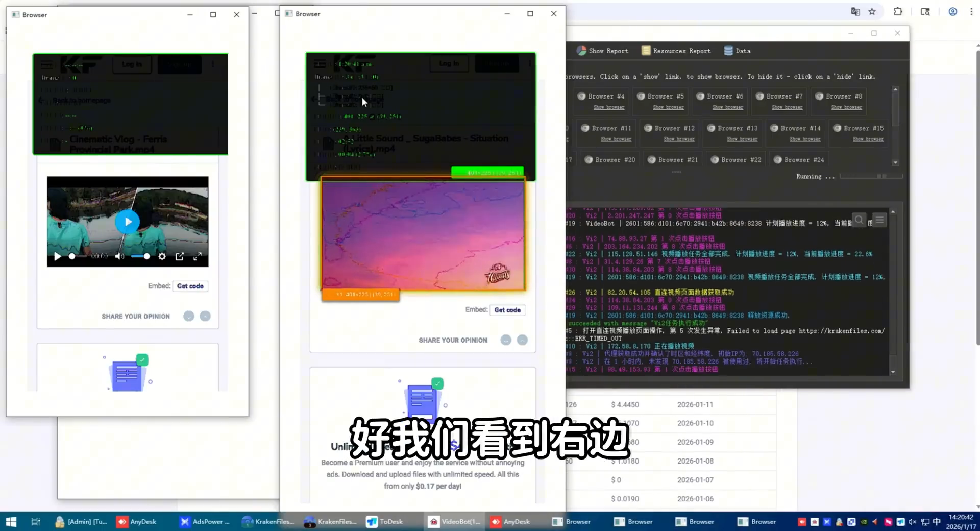
Task: Click Show browser link under Browser #6
Action: pos(727,107)
